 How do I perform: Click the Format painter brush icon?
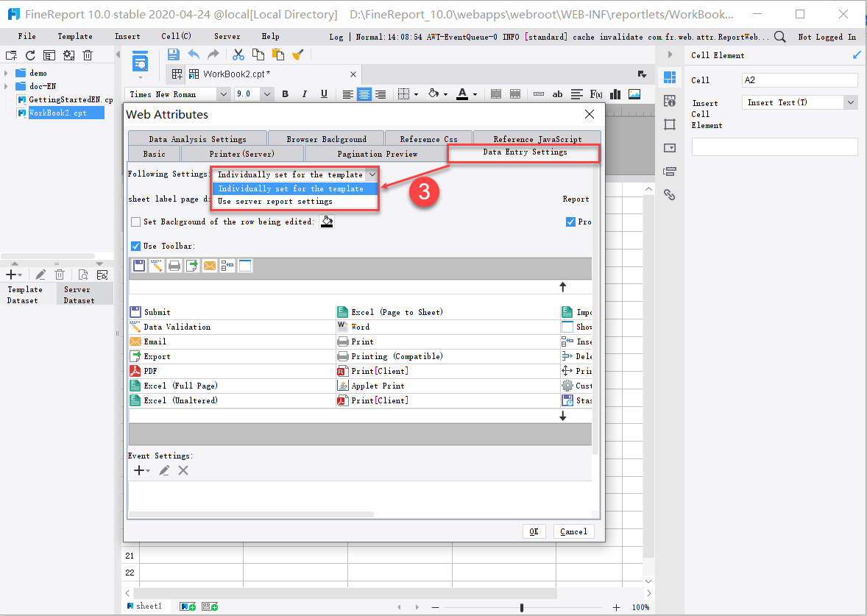(x=298, y=54)
